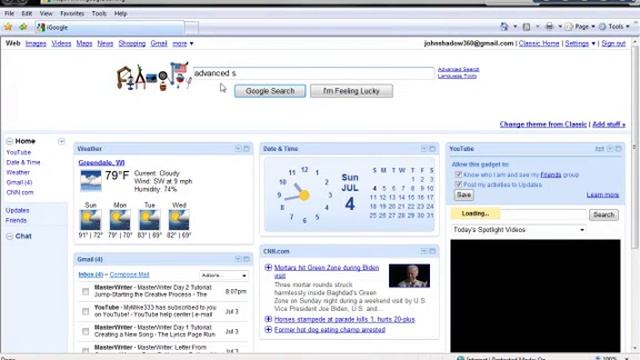Screen dimensions: 640x360
Task: Click the Sign out link
Action: tap(613, 43)
